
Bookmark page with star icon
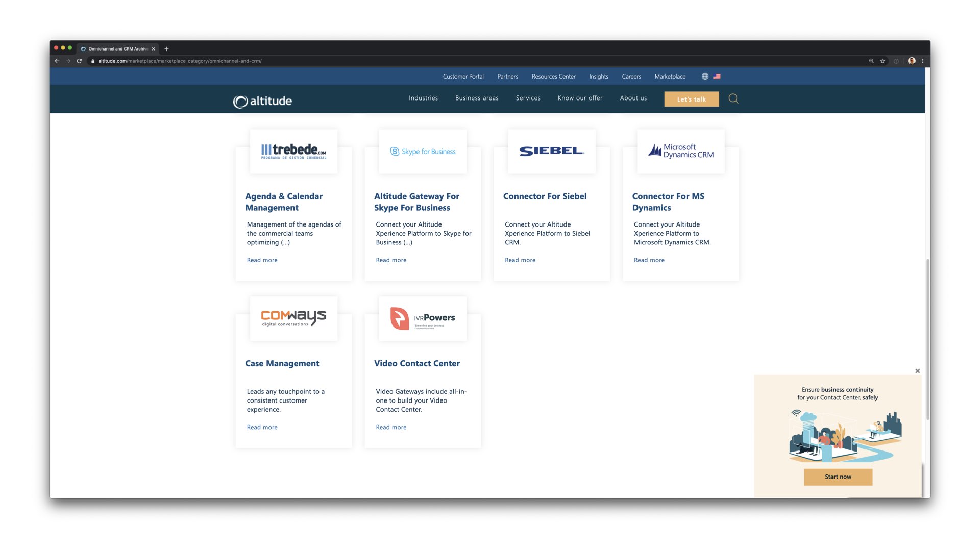pyautogui.click(x=883, y=61)
